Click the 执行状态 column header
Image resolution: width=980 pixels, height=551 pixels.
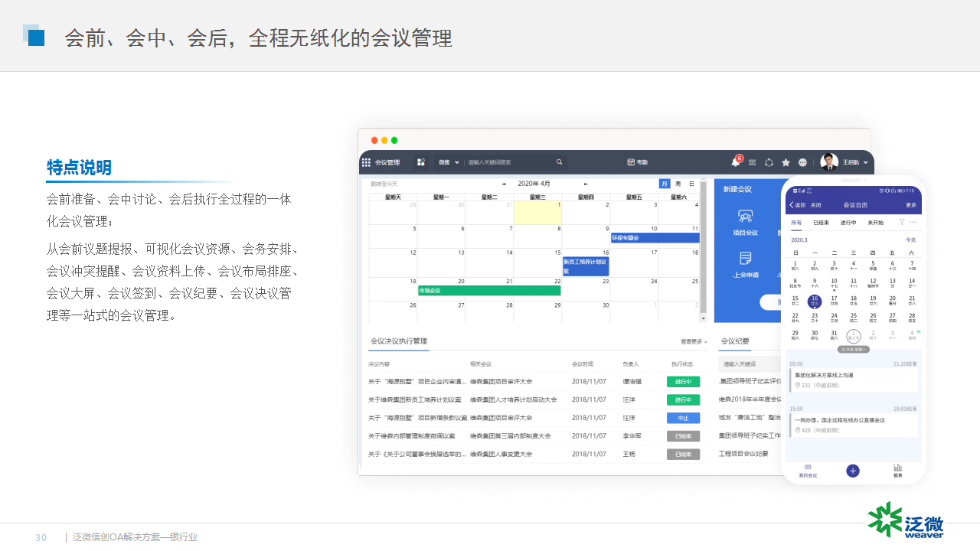click(x=682, y=364)
